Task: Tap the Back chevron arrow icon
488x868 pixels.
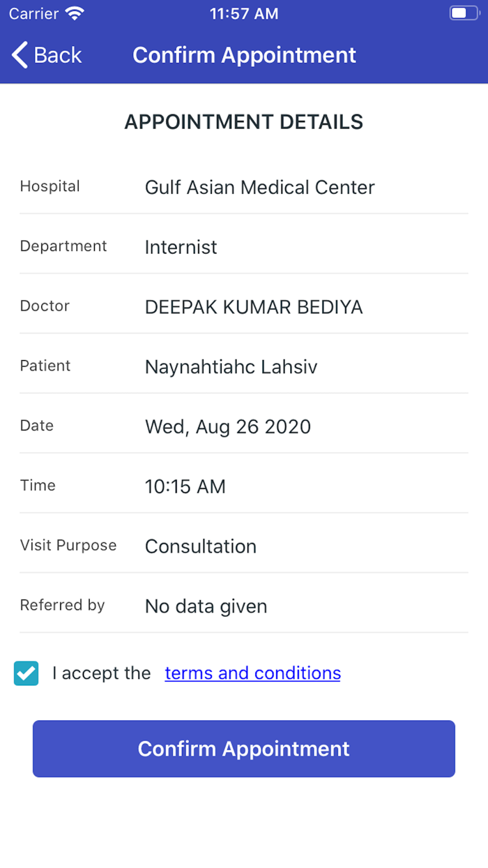Action: coord(20,55)
